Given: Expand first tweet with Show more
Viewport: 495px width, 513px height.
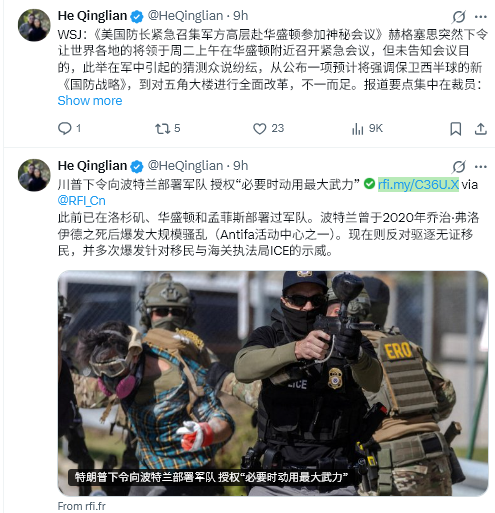Looking at the screenshot, I should tap(90, 101).
